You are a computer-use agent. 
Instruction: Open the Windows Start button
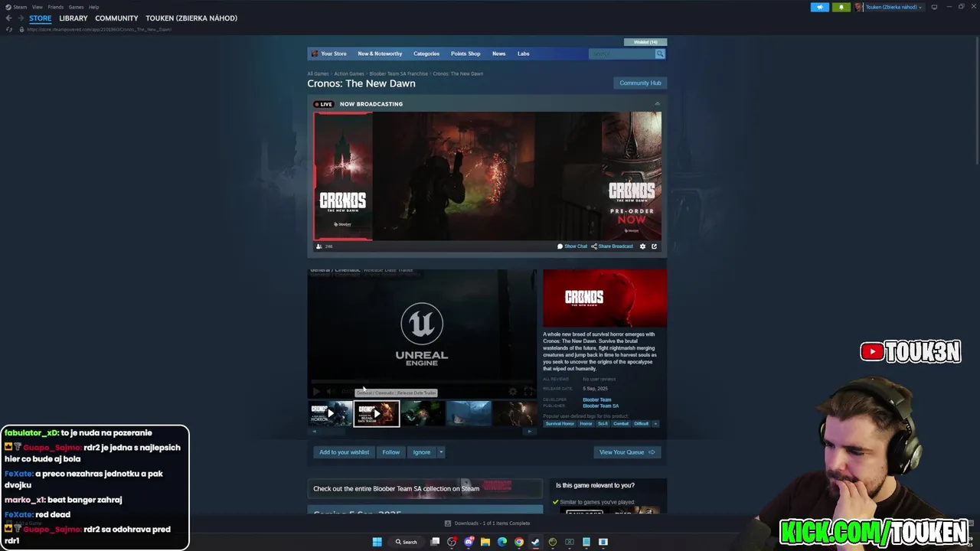377,542
